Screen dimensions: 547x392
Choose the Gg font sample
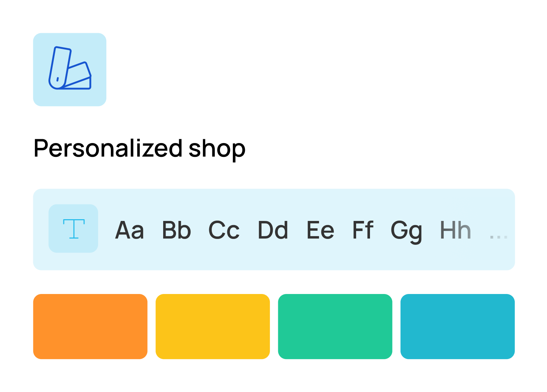click(406, 232)
